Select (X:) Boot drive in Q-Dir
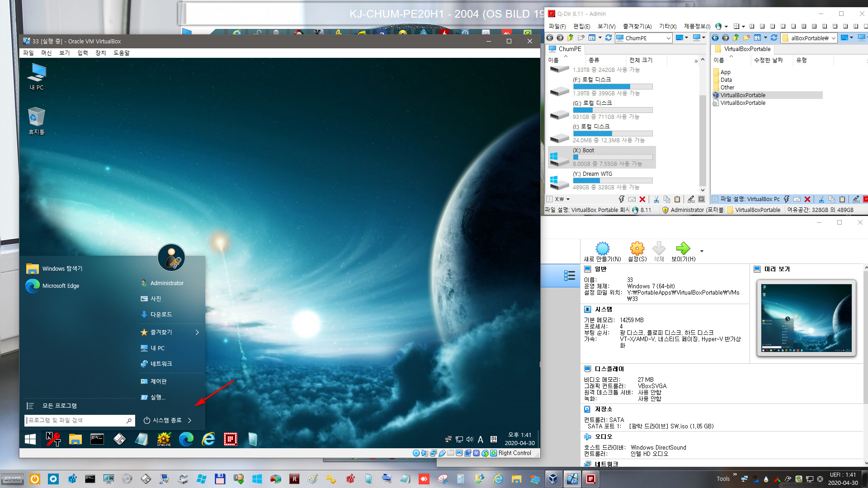This screenshot has width=868, height=488. (x=601, y=157)
